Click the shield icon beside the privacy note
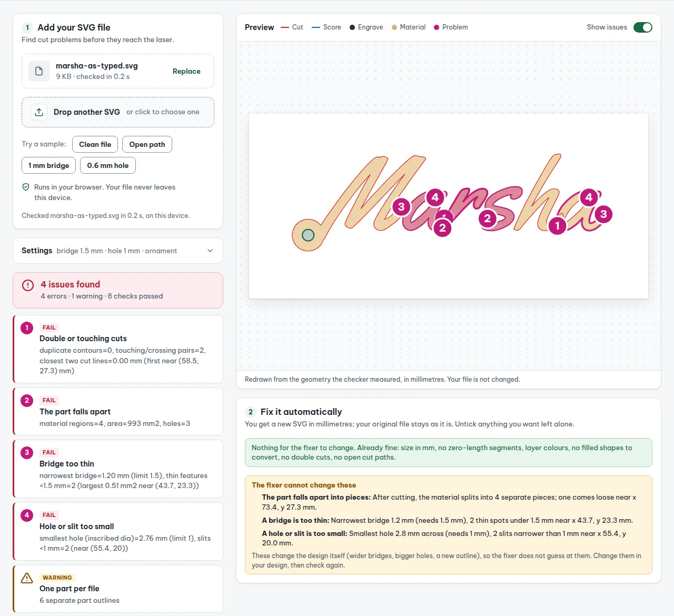The image size is (674, 616). [x=26, y=187]
